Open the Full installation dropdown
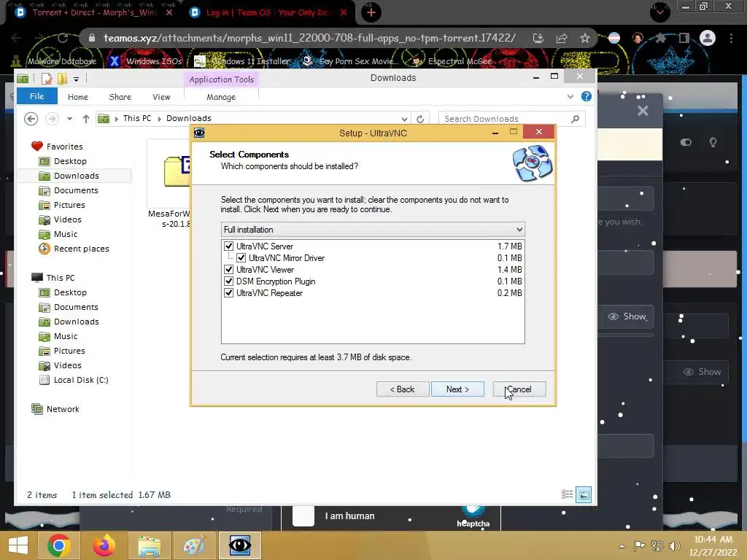This screenshot has width=747, height=560. pos(373,230)
